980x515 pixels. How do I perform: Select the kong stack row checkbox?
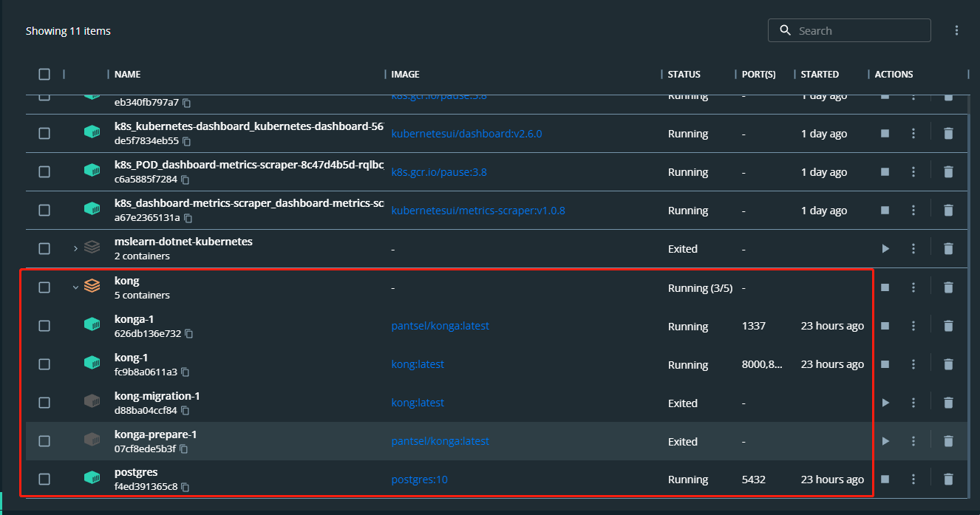click(44, 287)
